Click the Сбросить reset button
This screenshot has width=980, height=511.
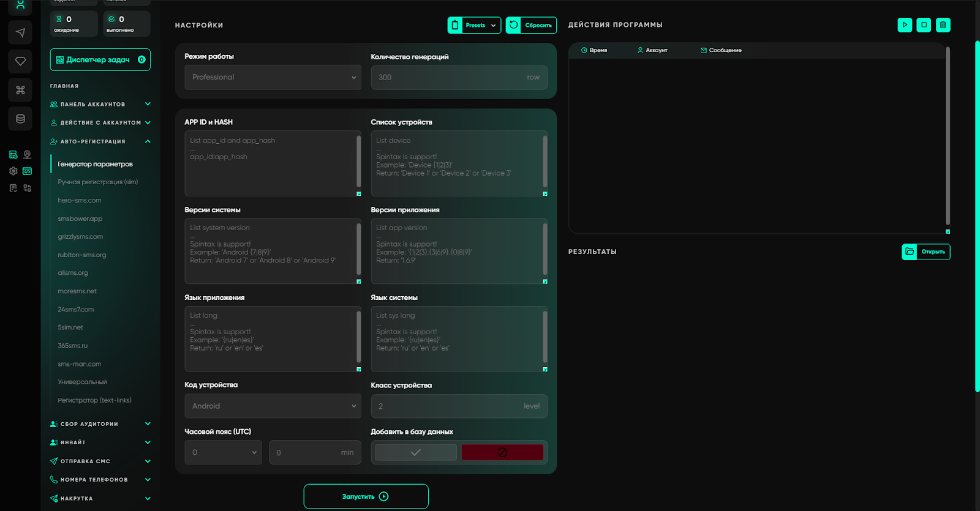pos(531,25)
